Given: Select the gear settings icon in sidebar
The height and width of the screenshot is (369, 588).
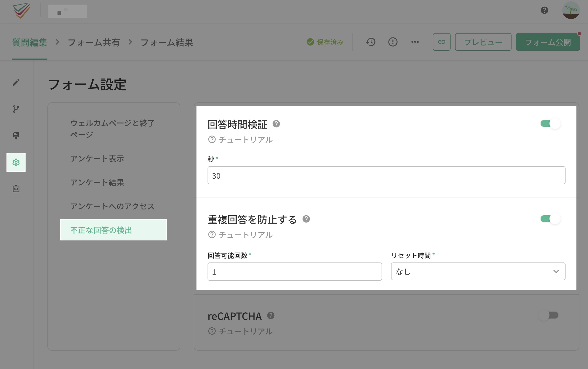Looking at the screenshot, I should pyautogui.click(x=16, y=162).
